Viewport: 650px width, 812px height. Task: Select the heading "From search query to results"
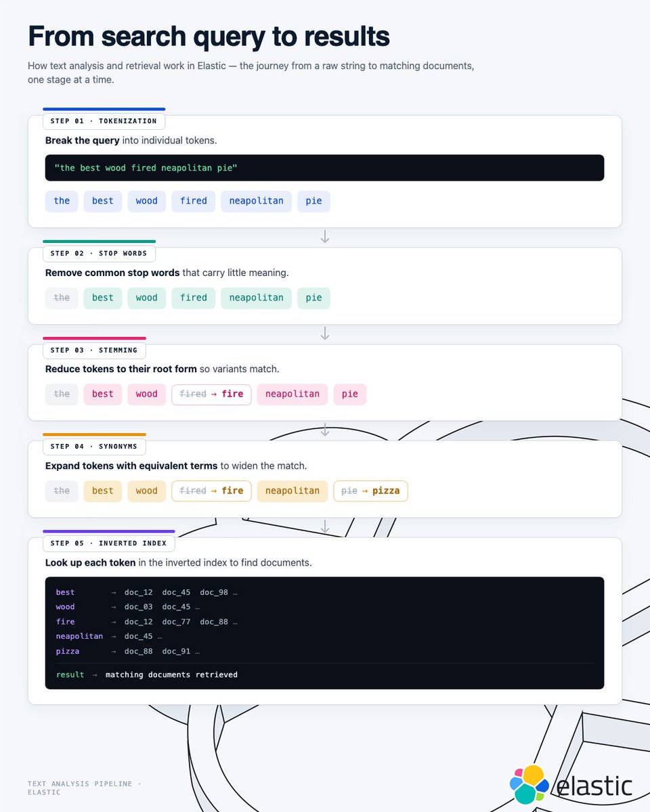coord(209,36)
